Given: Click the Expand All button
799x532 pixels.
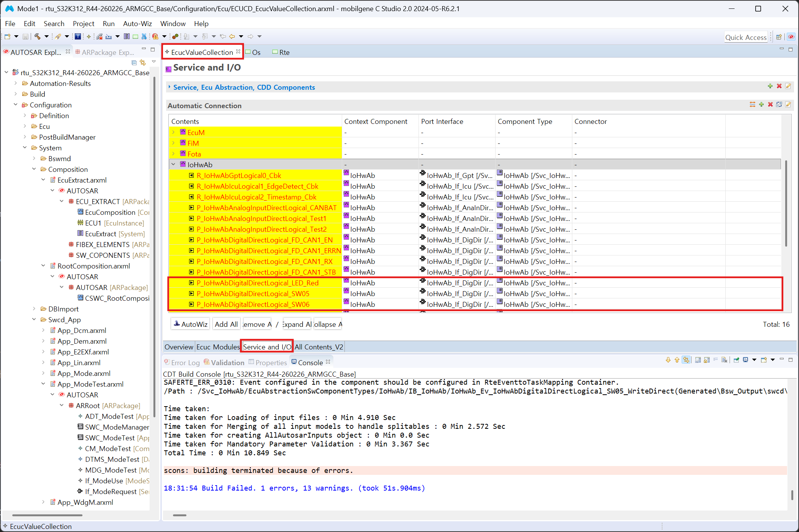Looking at the screenshot, I should pyautogui.click(x=297, y=324).
